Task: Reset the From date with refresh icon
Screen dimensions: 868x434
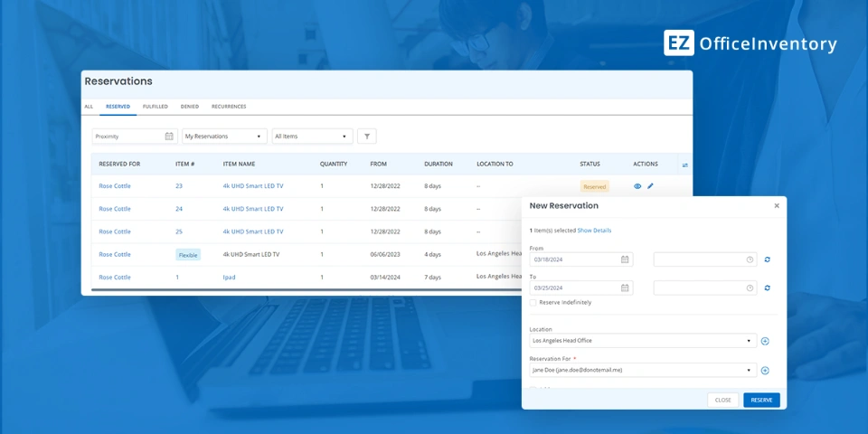Action: [768, 259]
